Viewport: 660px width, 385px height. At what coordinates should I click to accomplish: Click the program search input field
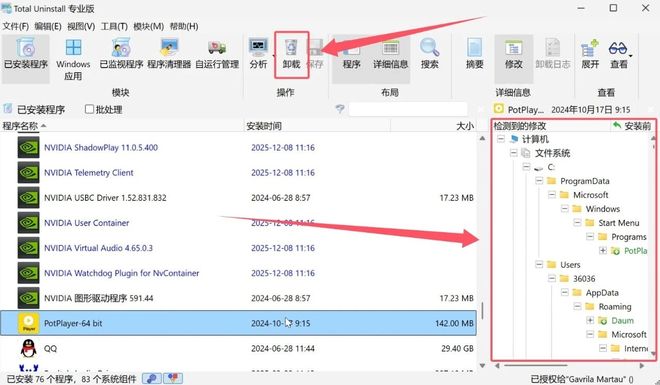tap(407, 109)
